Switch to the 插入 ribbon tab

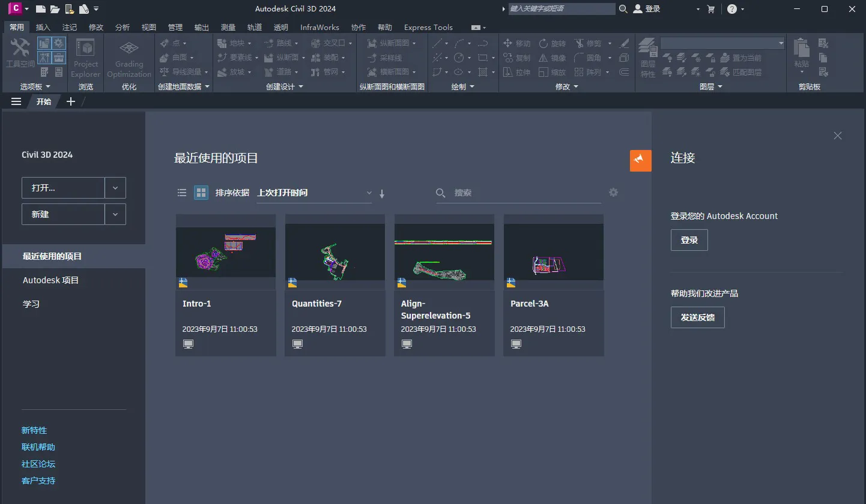click(x=43, y=27)
